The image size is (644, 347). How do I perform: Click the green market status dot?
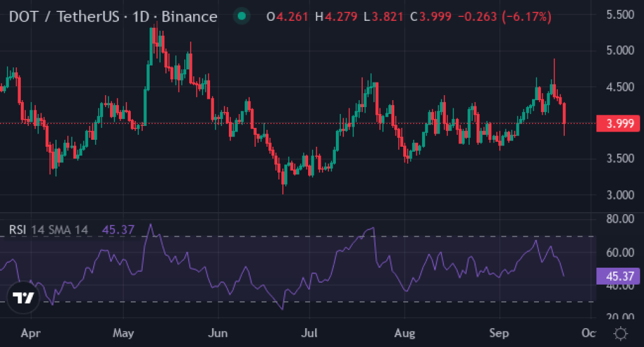[241, 16]
